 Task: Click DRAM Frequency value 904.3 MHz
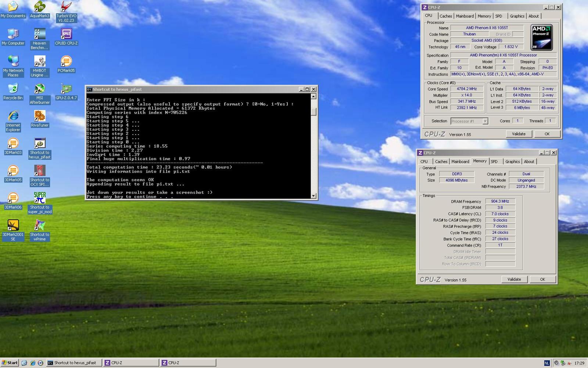pyautogui.click(x=500, y=201)
